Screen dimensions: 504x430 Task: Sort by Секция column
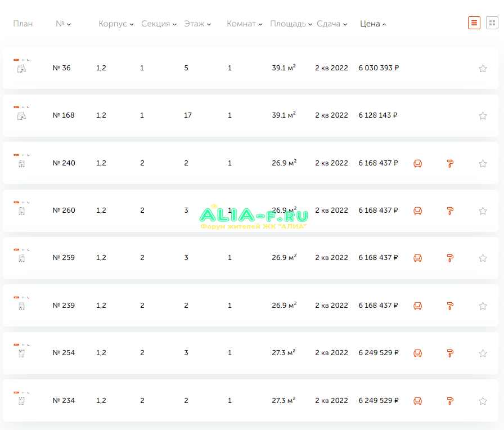coord(159,24)
